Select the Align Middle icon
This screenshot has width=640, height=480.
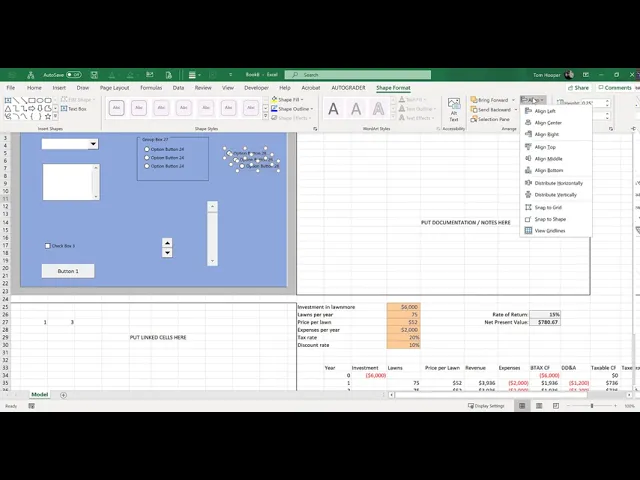[x=528, y=158]
